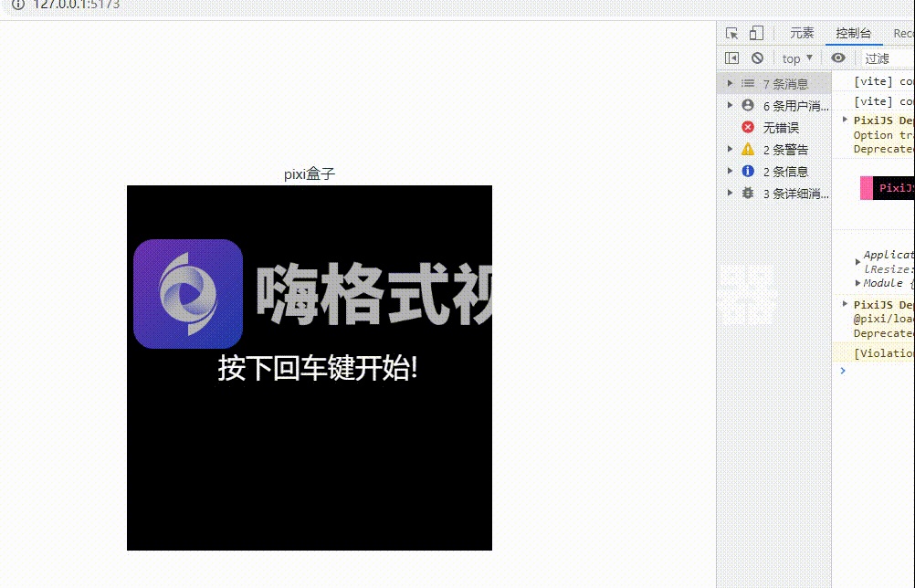Hide the console messages sidebar
915x588 pixels.
(730, 58)
